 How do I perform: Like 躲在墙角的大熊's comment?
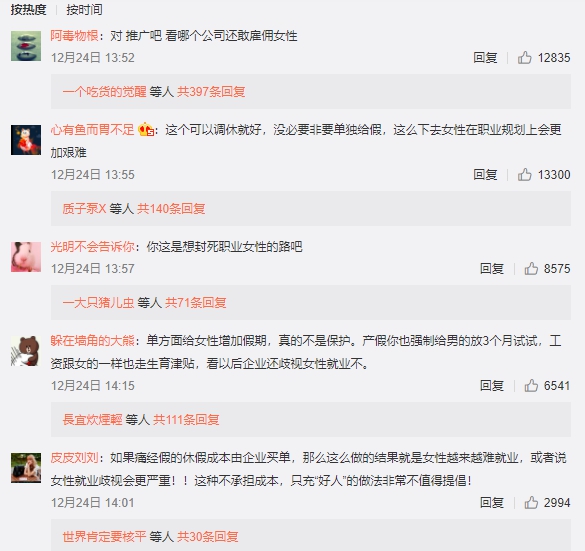click(x=531, y=386)
